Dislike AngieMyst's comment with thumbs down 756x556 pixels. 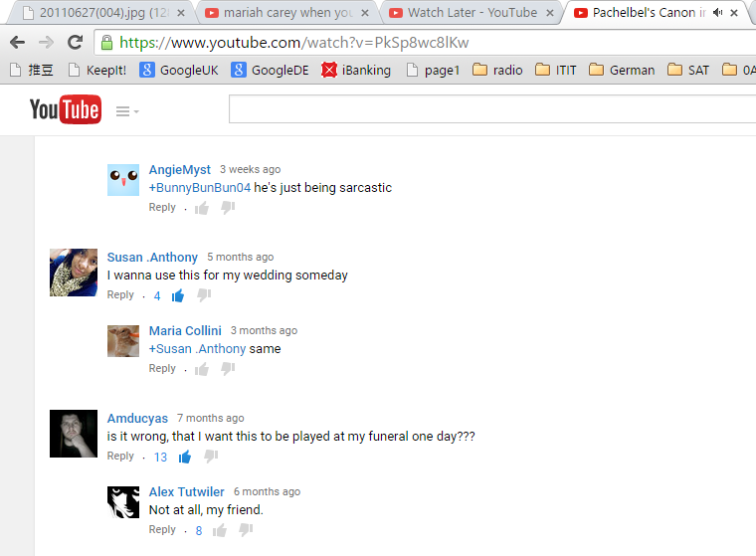pyautogui.click(x=228, y=208)
